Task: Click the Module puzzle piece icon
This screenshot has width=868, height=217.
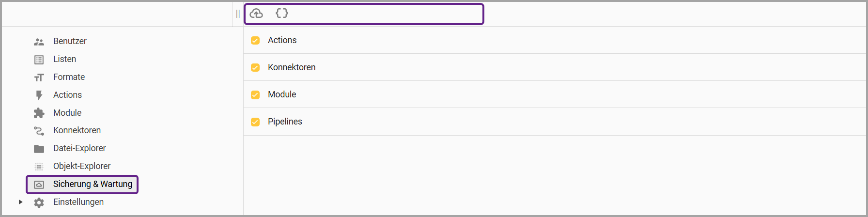Action: click(39, 113)
